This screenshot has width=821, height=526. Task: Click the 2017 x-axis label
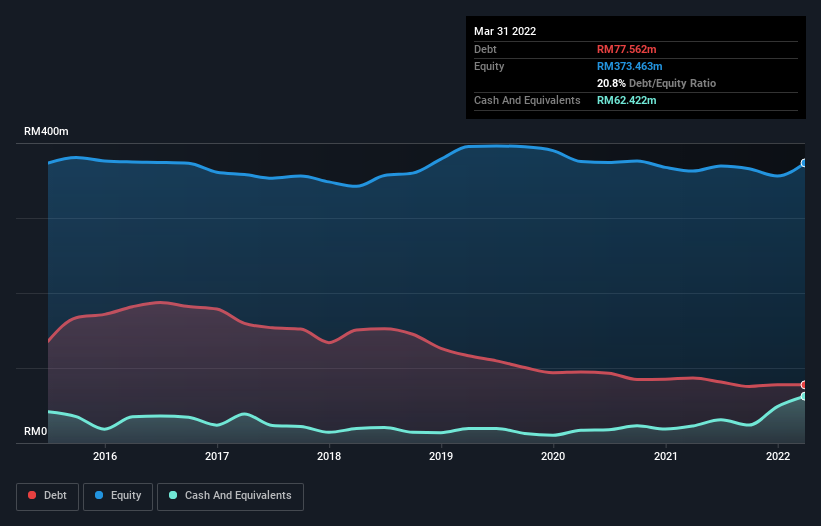coord(217,456)
